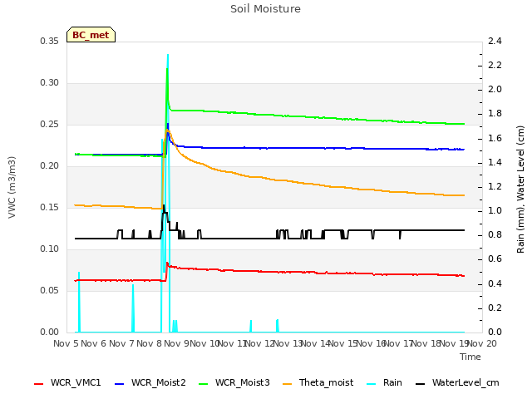
Task: Click the 1.2 right axis value
Action: (495, 186)
